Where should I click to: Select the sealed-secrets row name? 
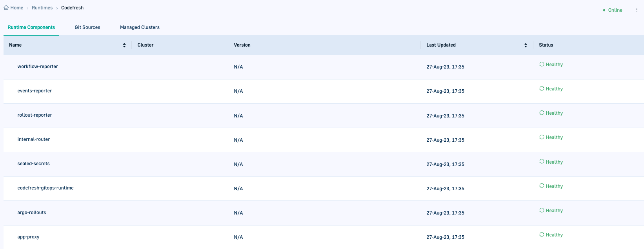[34, 164]
